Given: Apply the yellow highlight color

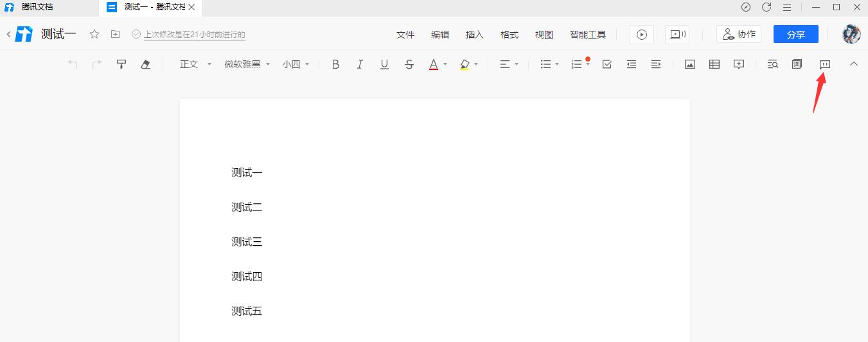Looking at the screenshot, I should [x=465, y=64].
